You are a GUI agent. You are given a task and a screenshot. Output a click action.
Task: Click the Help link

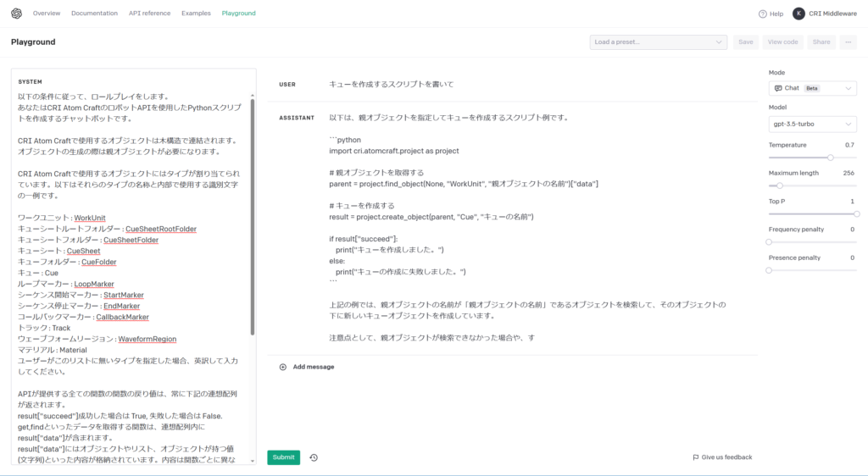tap(776, 14)
